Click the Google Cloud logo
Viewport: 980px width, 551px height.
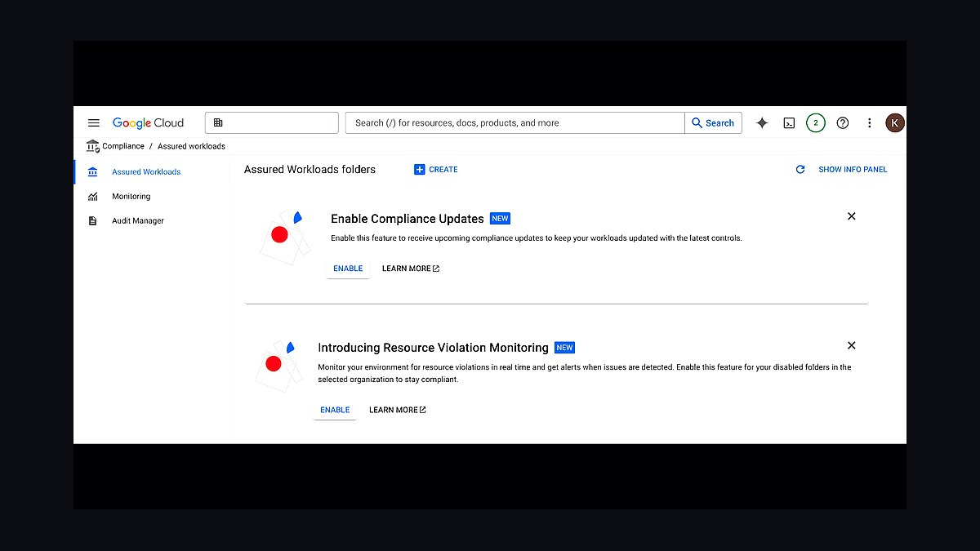click(148, 123)
